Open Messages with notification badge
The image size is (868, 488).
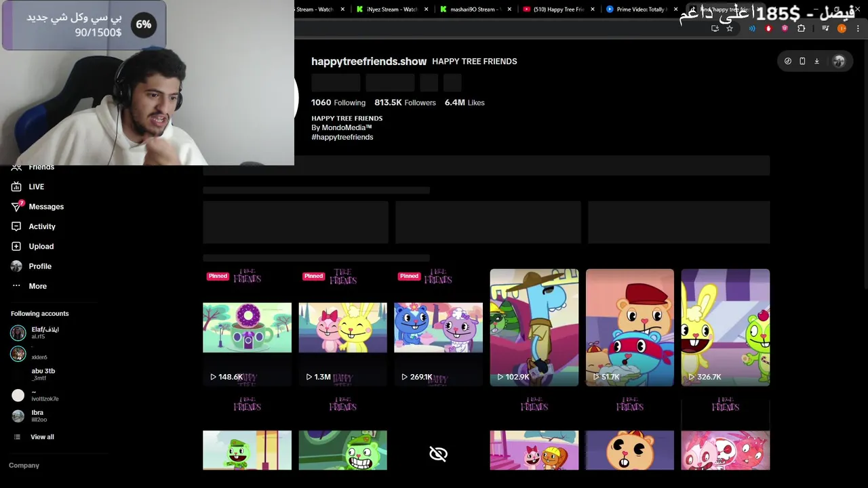[x=37, y=207]
